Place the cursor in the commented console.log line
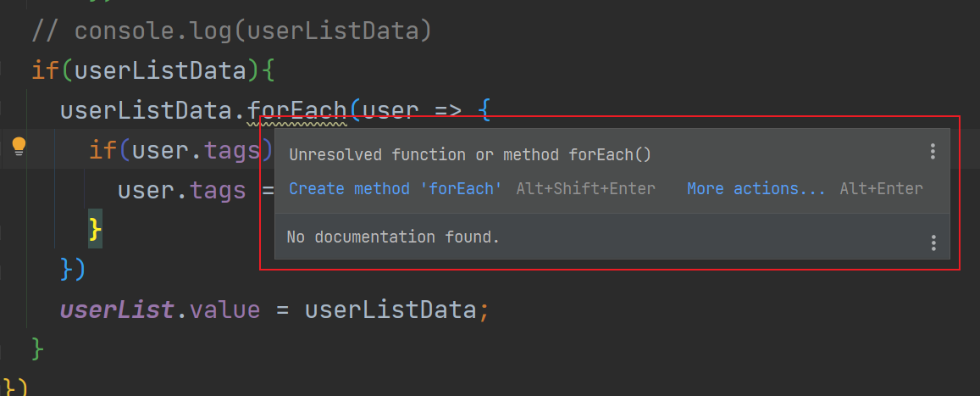Viewport: 980px width, 396px height. [x=231, y=31]
